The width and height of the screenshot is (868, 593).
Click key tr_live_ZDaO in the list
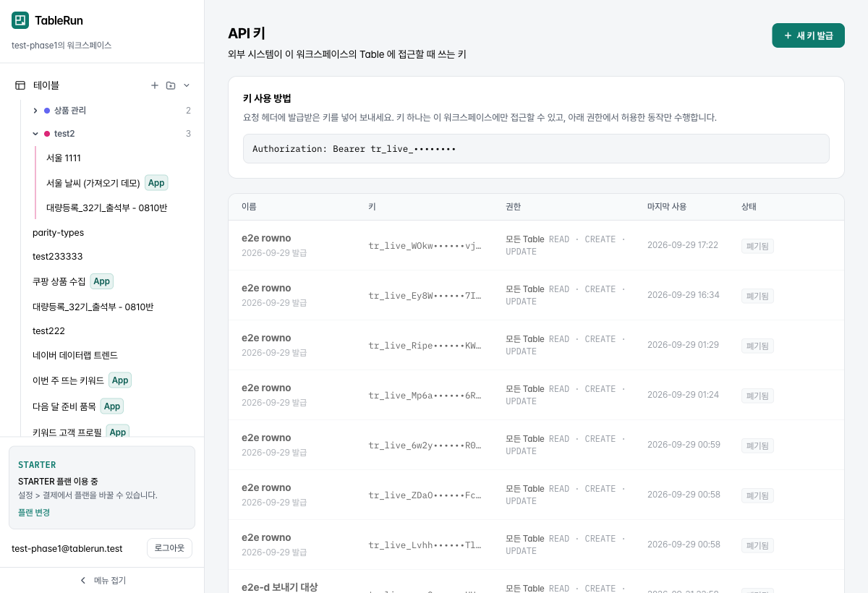pyautogui.click(x=425, y=495)
